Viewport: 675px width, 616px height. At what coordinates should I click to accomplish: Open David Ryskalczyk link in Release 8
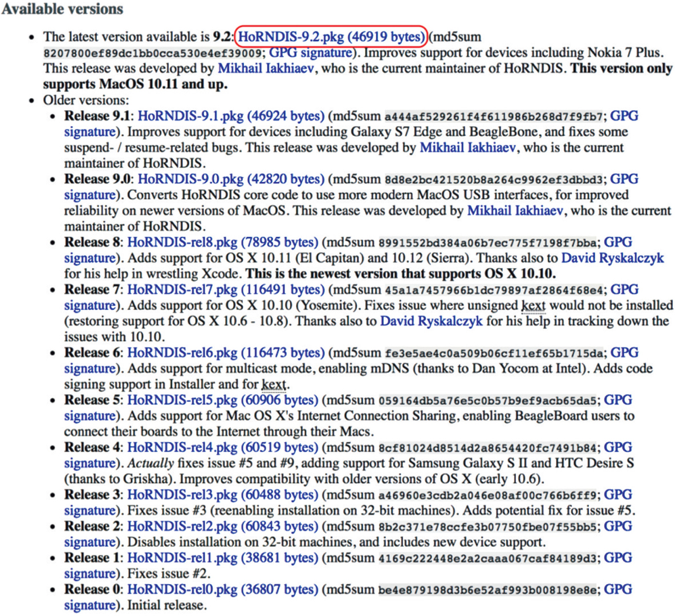(612, 258)
